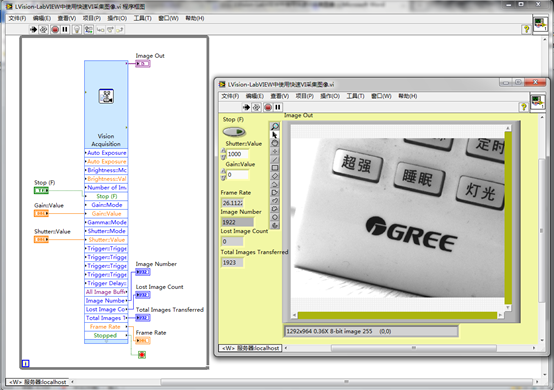Click Run arrow in block diagram toolbar
Screen dimensions: 554x390
click(34, 30)
